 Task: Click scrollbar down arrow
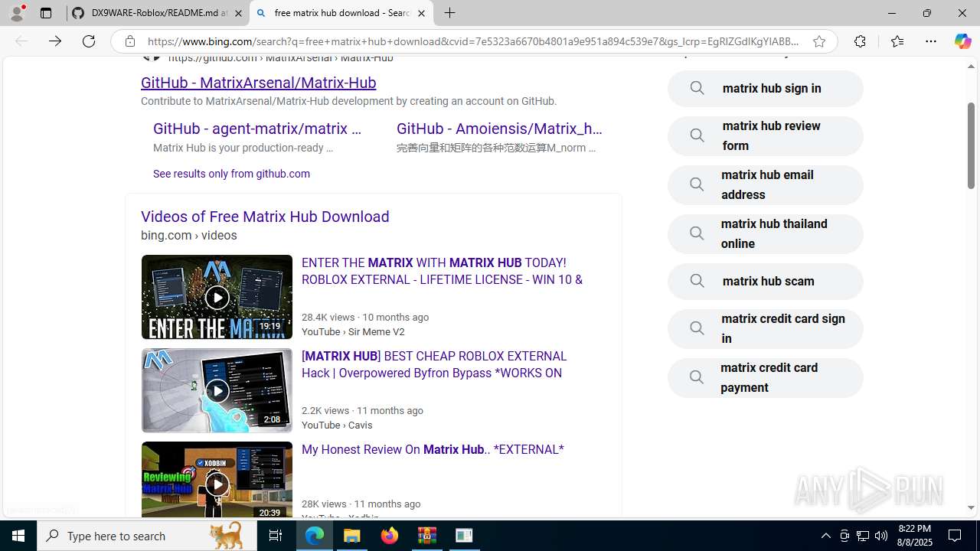pos(971,507)
